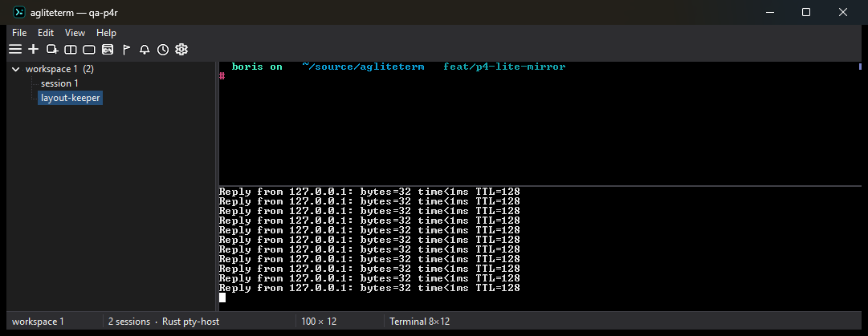The image size is (868, 336).
Task: Open the File menu
Action: tap(19, 33)
